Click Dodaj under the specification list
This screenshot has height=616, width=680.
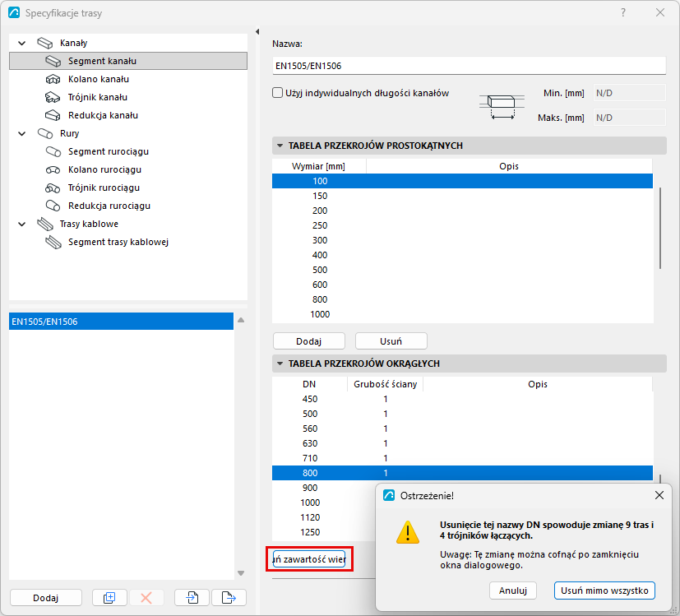45,598
